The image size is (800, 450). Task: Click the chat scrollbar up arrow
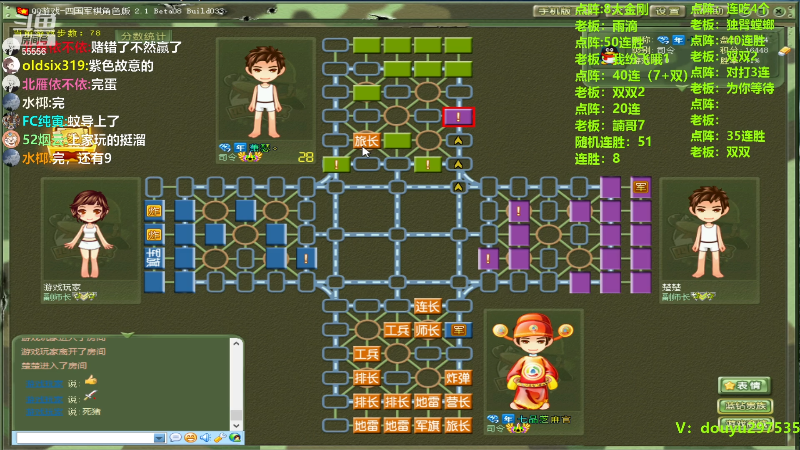tap(236, 344)
